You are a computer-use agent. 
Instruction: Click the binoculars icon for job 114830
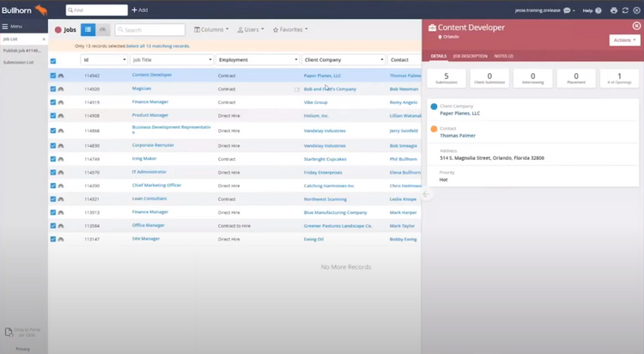click(x=61, y=145)
